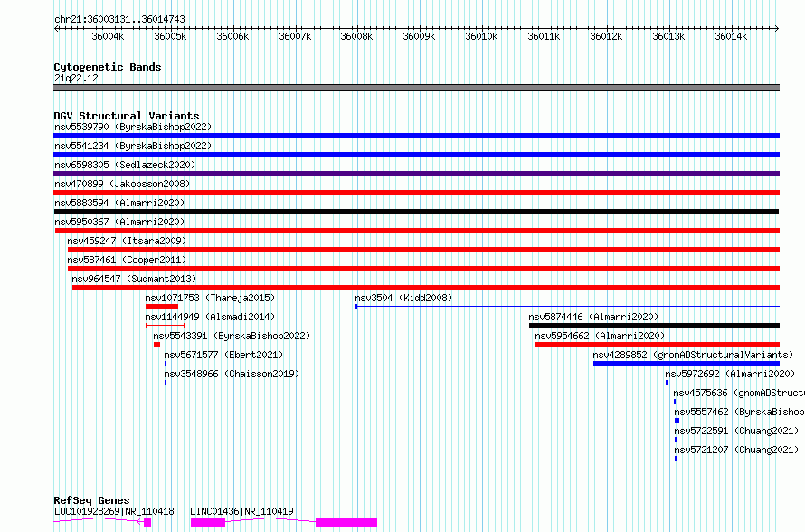Screen dimensions: 805x532
Task: Click the first magenta exon of LINC01436
Action: 208,522
